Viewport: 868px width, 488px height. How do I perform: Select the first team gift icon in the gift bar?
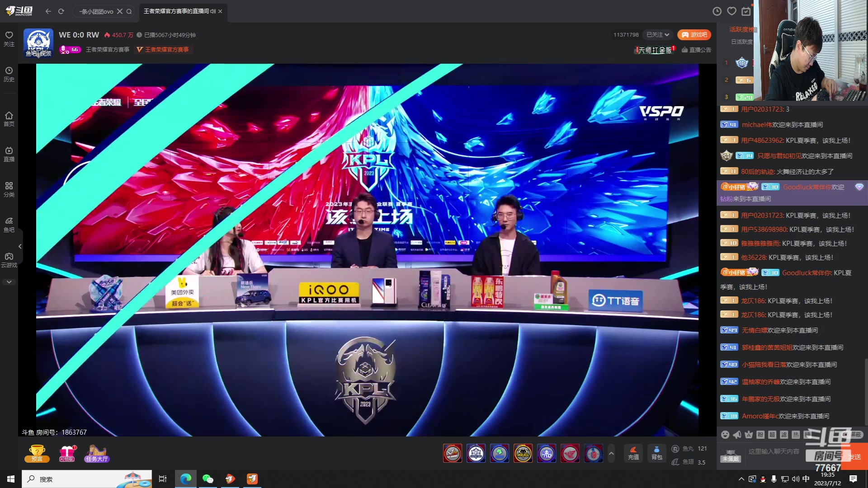[453, 453]
